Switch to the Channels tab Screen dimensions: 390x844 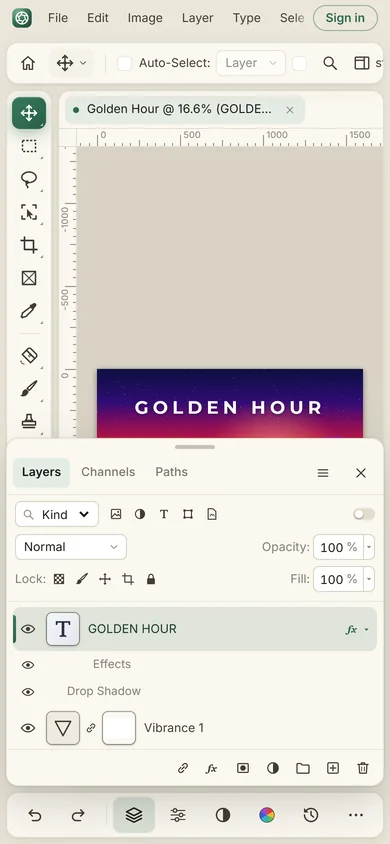coord(108,472)
